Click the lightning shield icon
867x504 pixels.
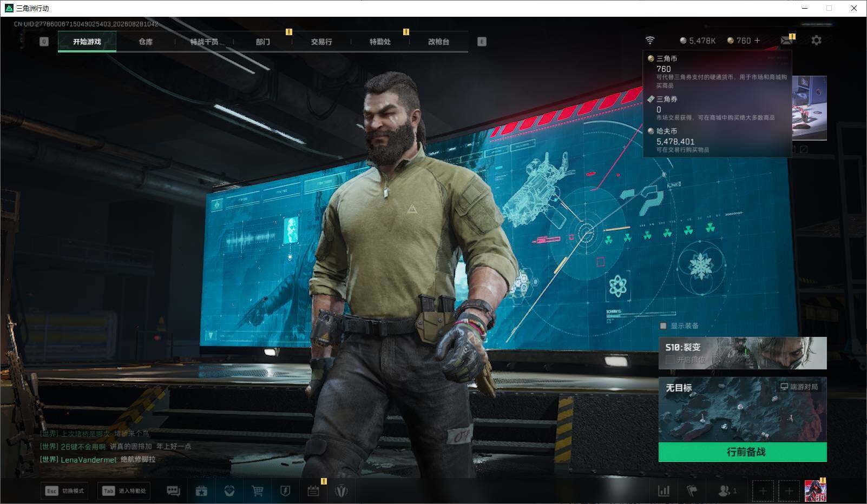(x=285, y=491)
